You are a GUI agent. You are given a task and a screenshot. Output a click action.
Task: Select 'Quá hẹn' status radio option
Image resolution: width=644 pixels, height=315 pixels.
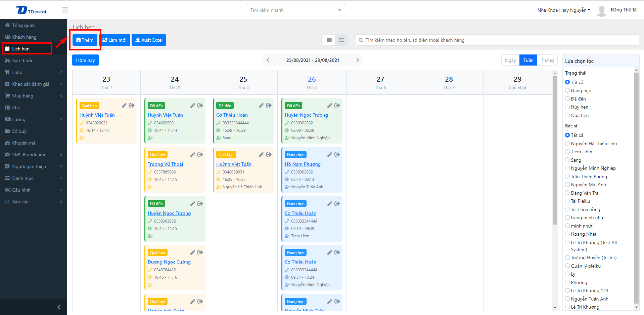pos(567,115)
